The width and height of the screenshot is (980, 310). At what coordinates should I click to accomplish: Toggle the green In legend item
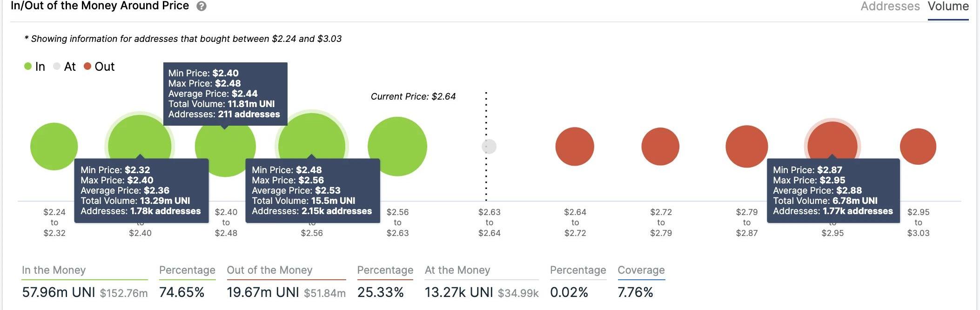35,67
